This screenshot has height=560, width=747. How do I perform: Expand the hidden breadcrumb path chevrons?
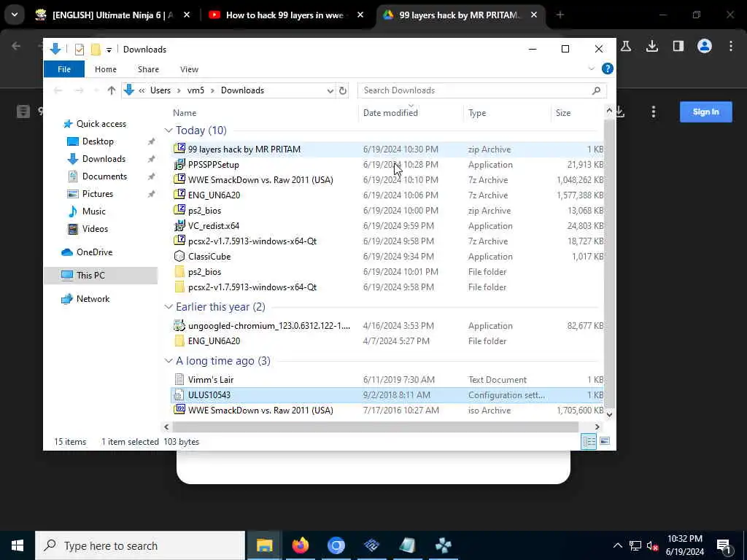pos(142,90)
